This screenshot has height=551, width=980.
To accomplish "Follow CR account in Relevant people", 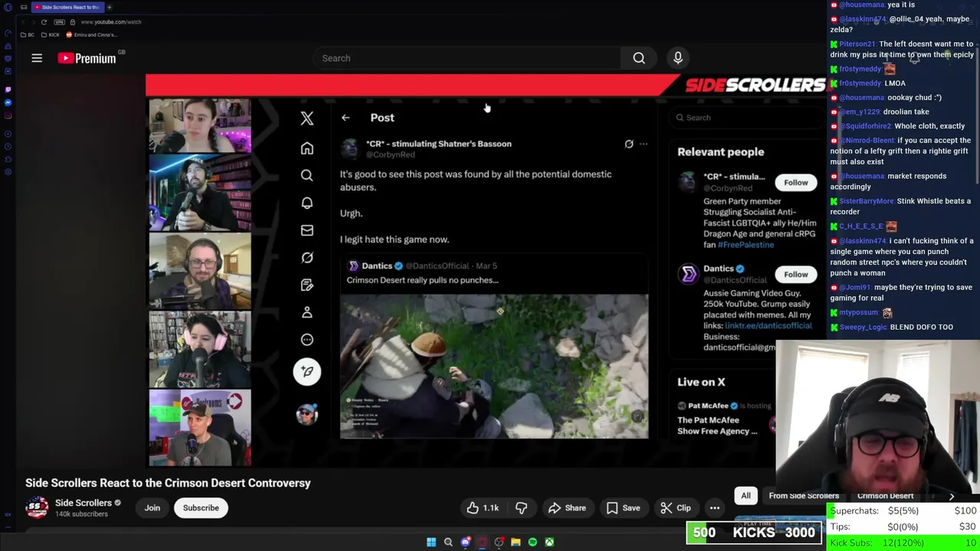I will tap(795, 182).
